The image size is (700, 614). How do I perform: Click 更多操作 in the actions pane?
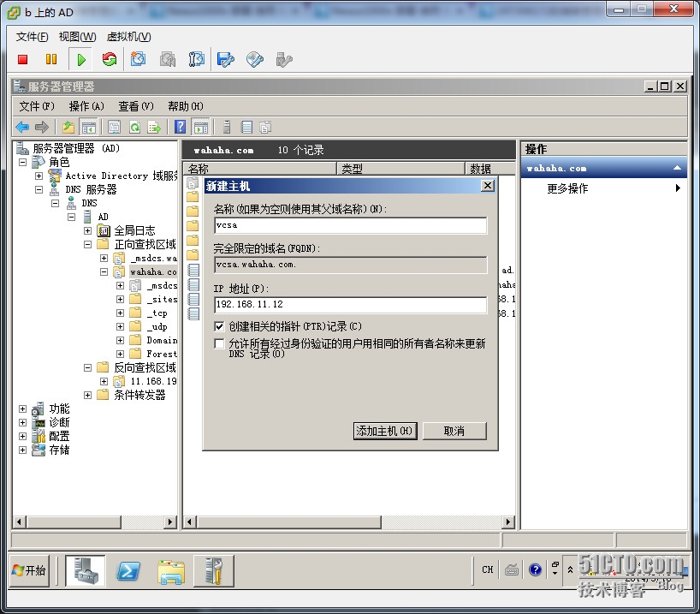pos(568,188)
